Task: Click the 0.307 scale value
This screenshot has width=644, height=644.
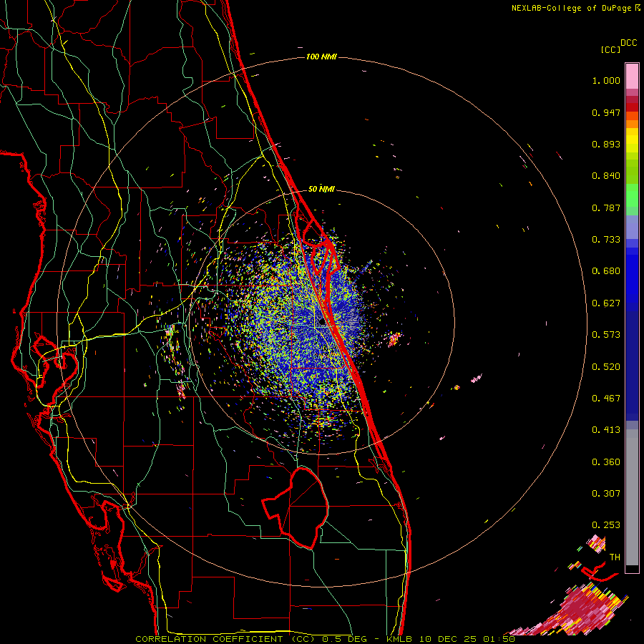Action: pos(606,494)
